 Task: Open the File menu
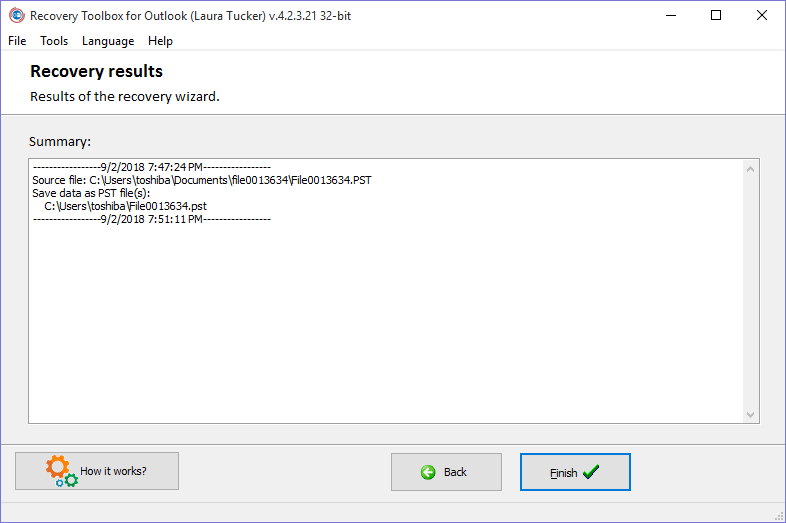tap(17, 41)
